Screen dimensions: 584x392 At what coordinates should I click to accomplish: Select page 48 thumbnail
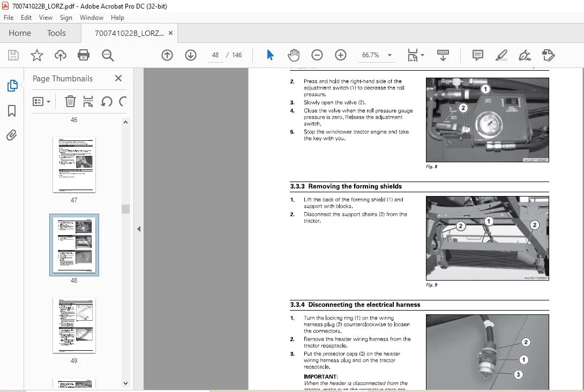coord(74,245)
